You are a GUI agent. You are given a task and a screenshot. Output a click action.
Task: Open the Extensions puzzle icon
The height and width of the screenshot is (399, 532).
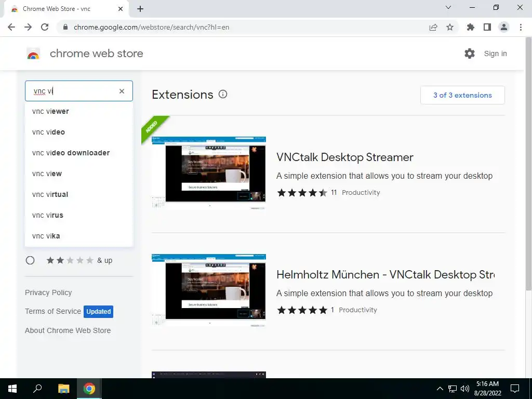point(471,27)
